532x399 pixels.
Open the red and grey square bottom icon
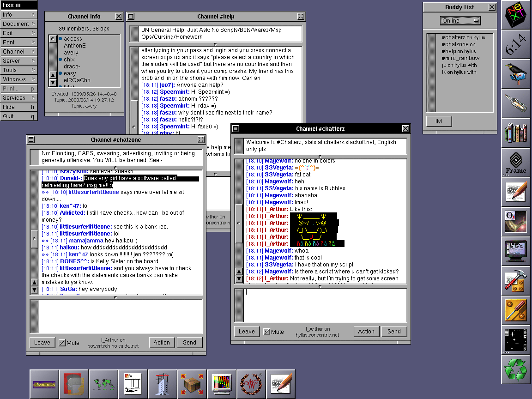coord(74,384)
